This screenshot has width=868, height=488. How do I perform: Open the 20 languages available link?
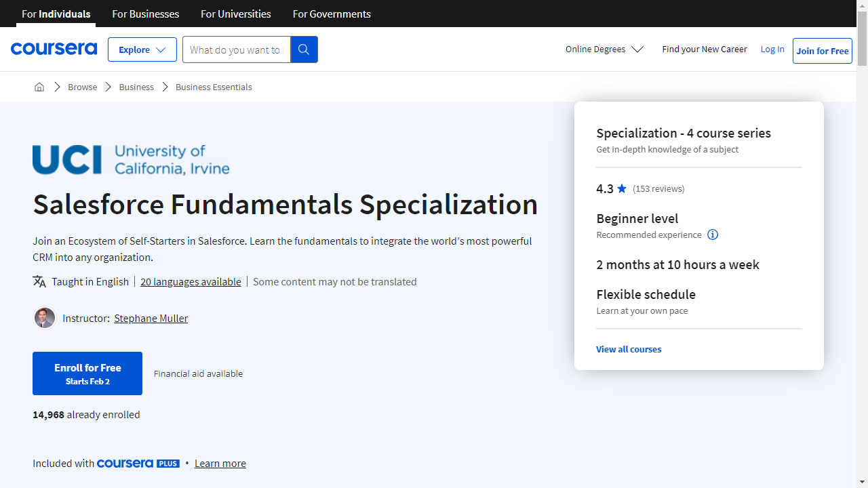[x=191, y=281]
